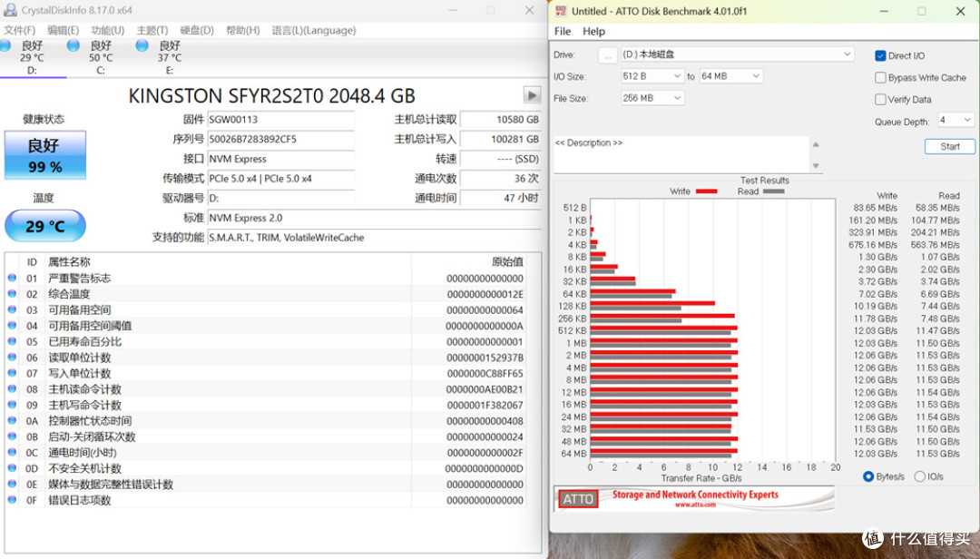Click the ATTO logo in the banner
This screenshot has width=980, height=559.
click(577, 499)
